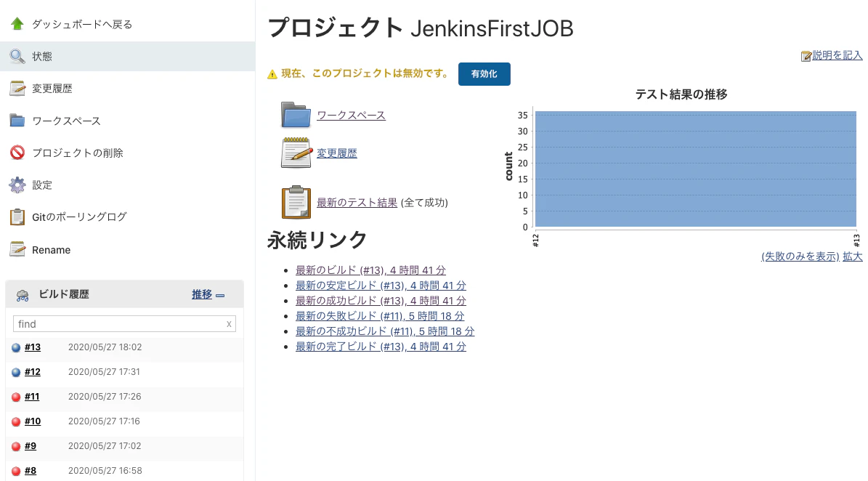868x481 pixels.
Task: Open build #12 link
Action: pyautogui.click(x=33, y=372)
